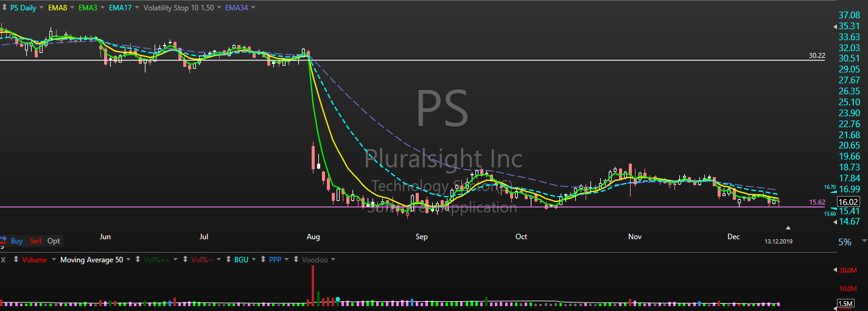Open the Volume indicator dropdown arrow
The width and height of the screenshot is (868, 311).
(x=54, y=260)
